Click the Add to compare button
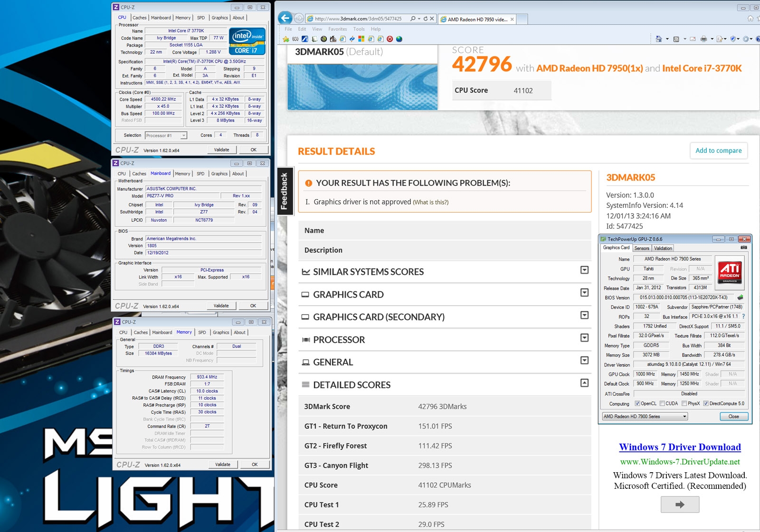This screenshot has width=760, height=532. (x=718, y=150)
